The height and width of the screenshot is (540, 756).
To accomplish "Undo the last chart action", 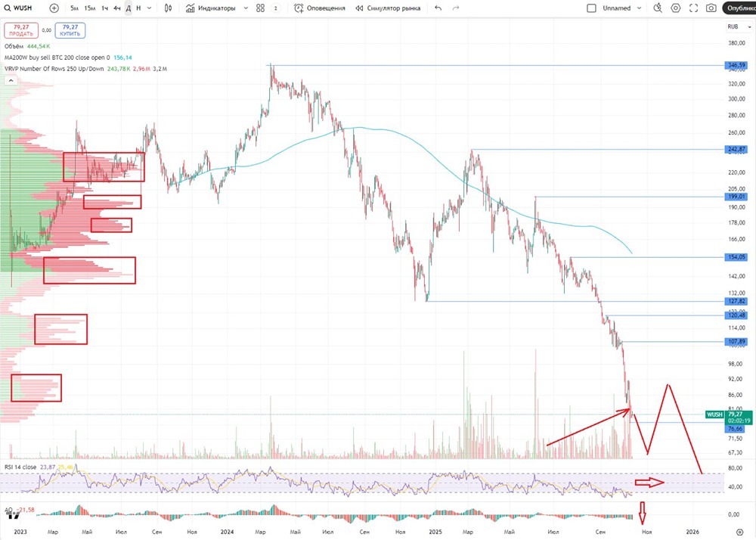I will [x=438, y=8].
